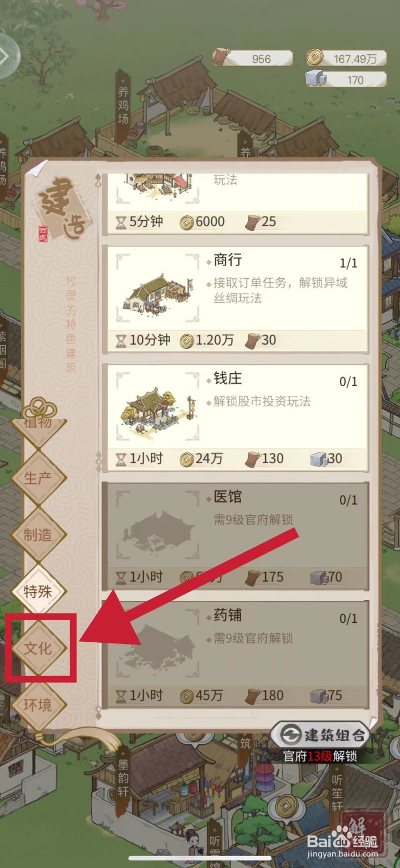Tap the gold coin currency icon

pyautogui.click(x=314, y=57)
